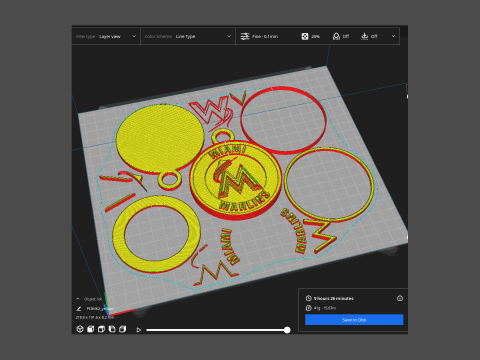Click the infill percentage icon

tap(305, 36)
